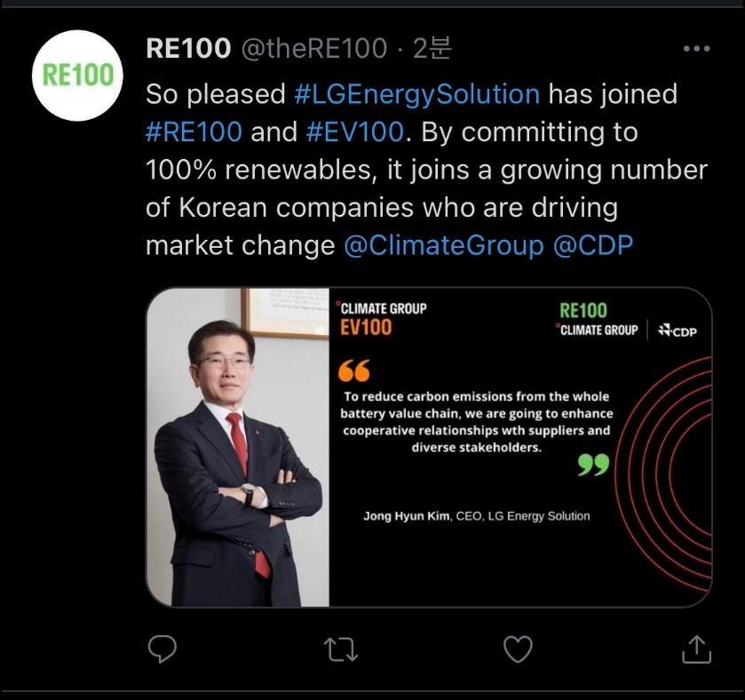
Task: Click the @theRE100 handle
Action: [314, 49]
